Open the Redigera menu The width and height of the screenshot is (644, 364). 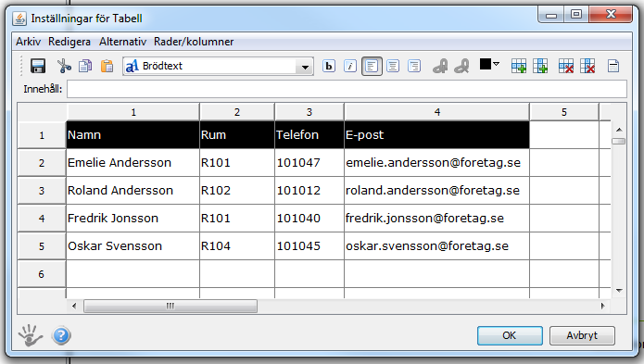[x=69, y=42]
